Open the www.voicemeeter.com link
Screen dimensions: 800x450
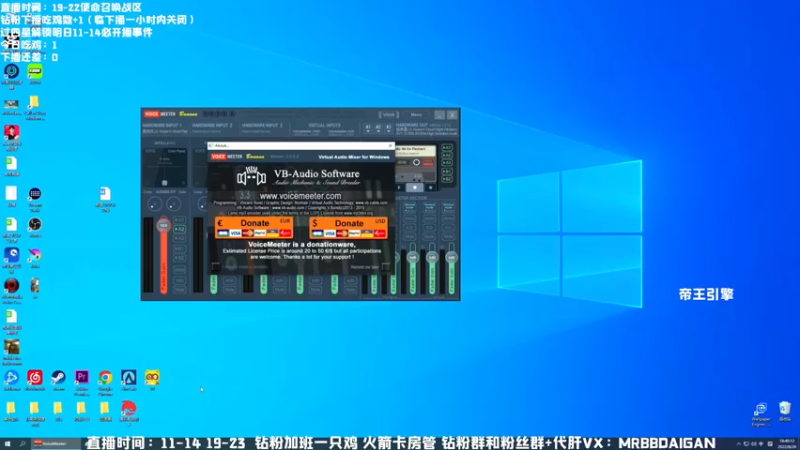(x=300, y=196)
